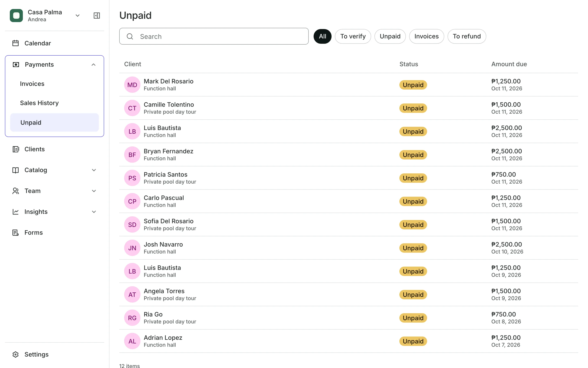Click the RG avatar for Ria Go
588x368 pixels.
(132, 318)
